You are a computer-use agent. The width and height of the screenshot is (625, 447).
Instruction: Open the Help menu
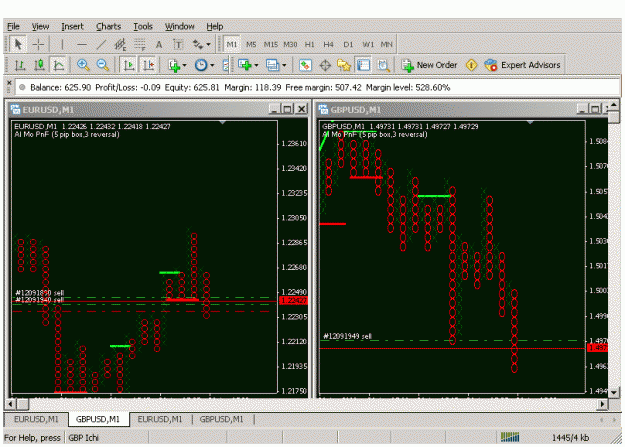(x=214, y=26)
